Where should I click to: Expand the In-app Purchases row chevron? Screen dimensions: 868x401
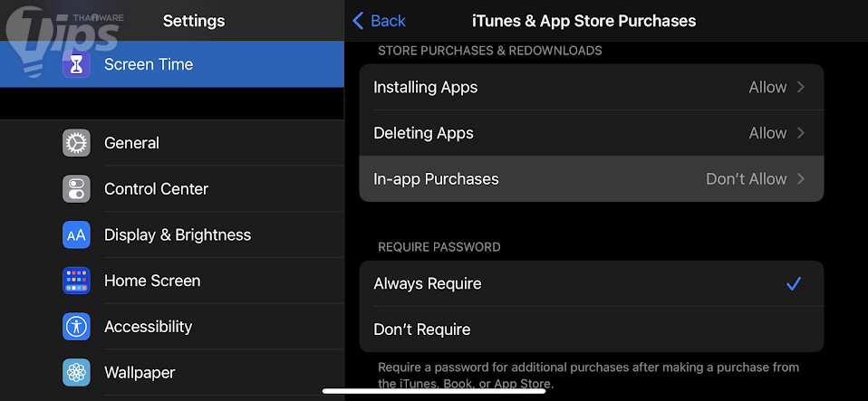coord(801,179)
